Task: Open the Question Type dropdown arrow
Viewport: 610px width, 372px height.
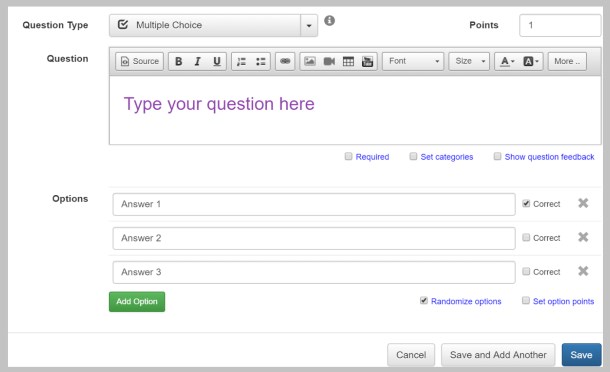Action: point(309,26)
